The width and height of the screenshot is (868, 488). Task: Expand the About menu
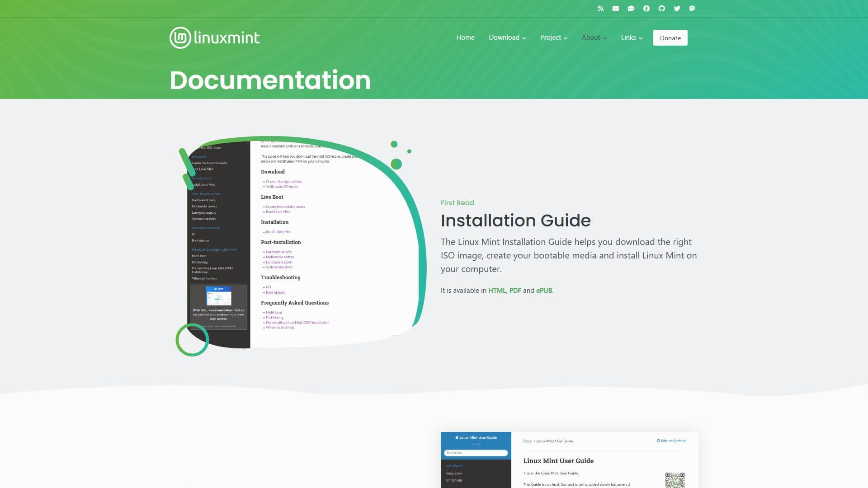(x=594, y=38)
